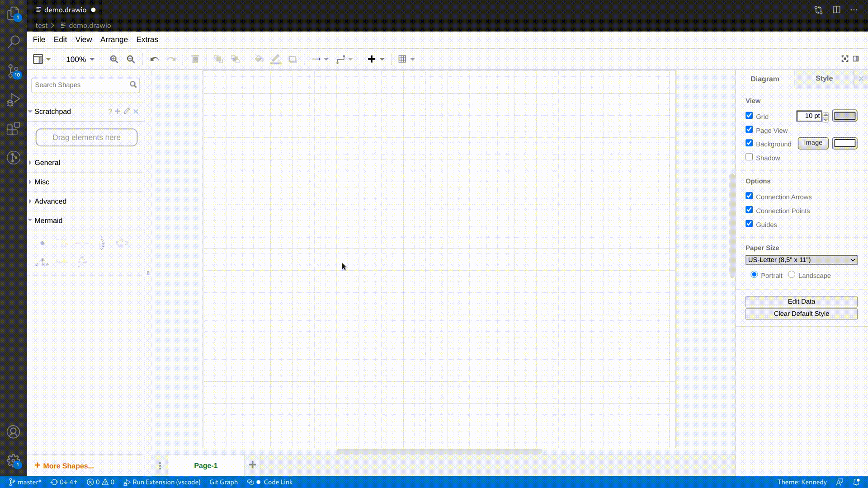Open the Extensions view in activity bar
This screenshot has height=488, width=868.
point(14,129)
